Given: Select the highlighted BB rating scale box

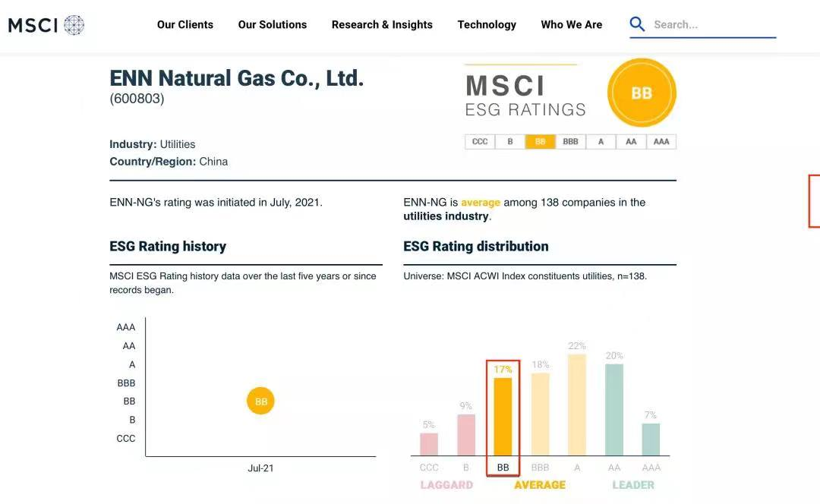Looking at the screenshot, I should (x=540, y=142).
